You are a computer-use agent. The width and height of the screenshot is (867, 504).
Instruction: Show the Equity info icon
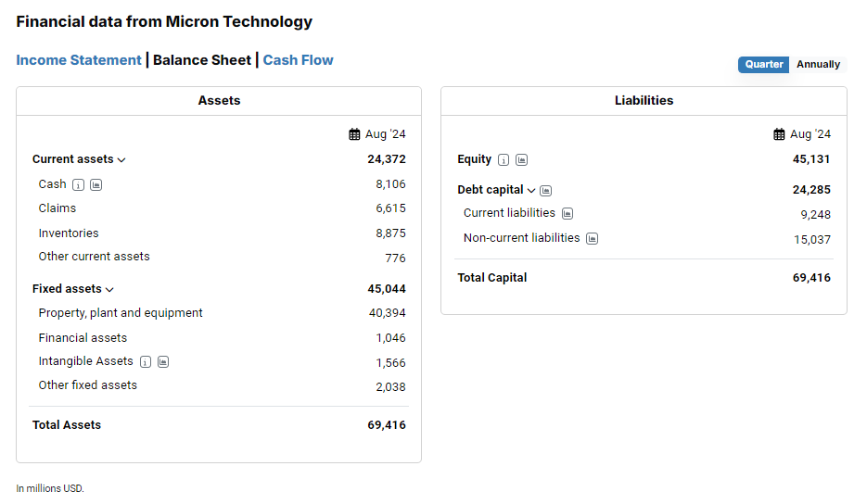[504, 159]
